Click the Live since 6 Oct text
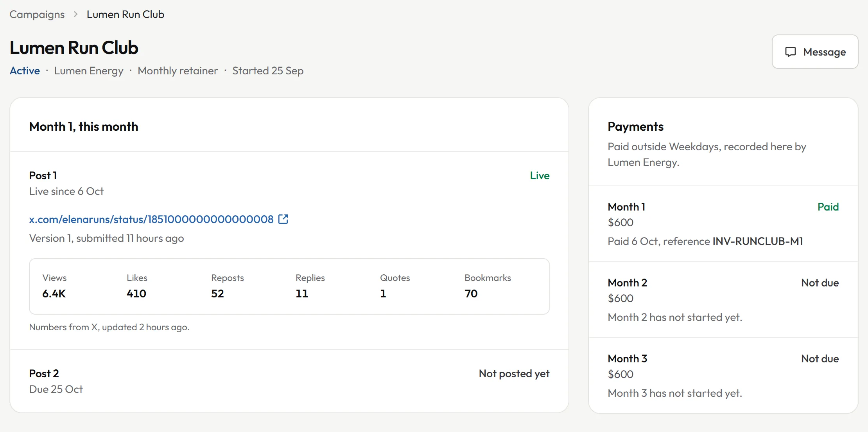 click(x=66, y=191)
